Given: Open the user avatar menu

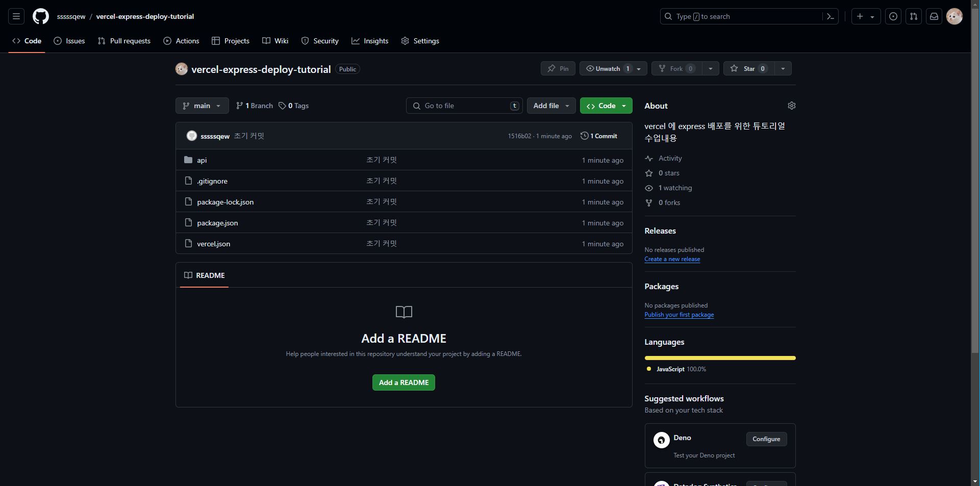Looking at the screenshot, I should tap(954, 16).
